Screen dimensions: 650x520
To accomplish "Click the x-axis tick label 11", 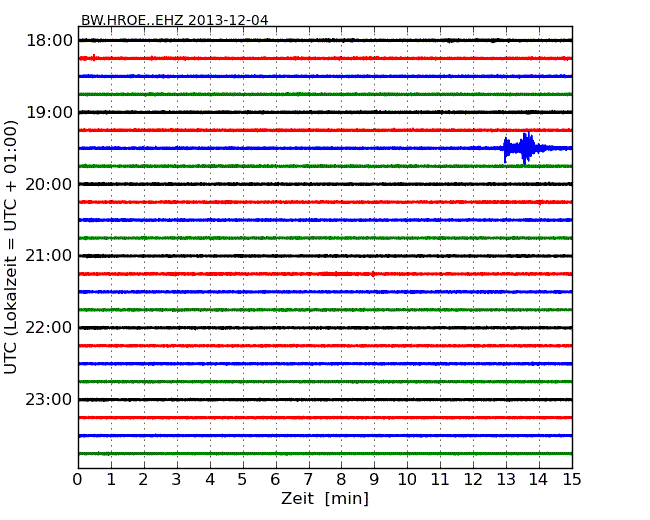I will [440, 480].
